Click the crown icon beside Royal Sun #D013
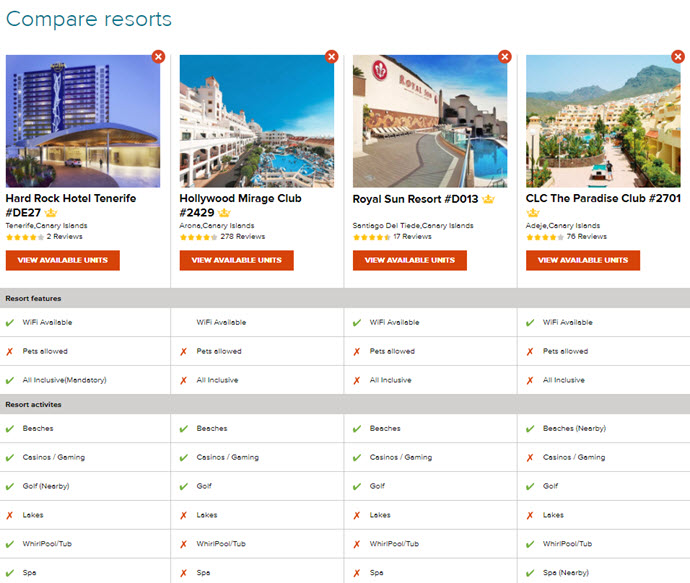 click(488, 199)
